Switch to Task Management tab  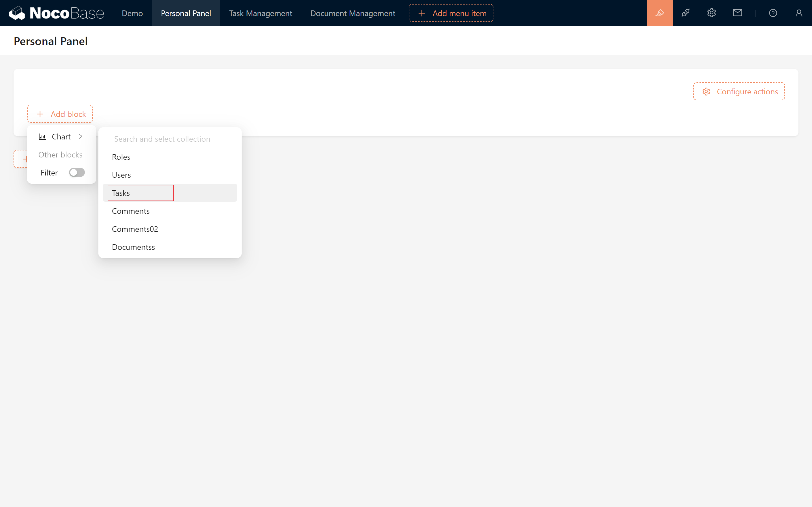tap(260, 13)
